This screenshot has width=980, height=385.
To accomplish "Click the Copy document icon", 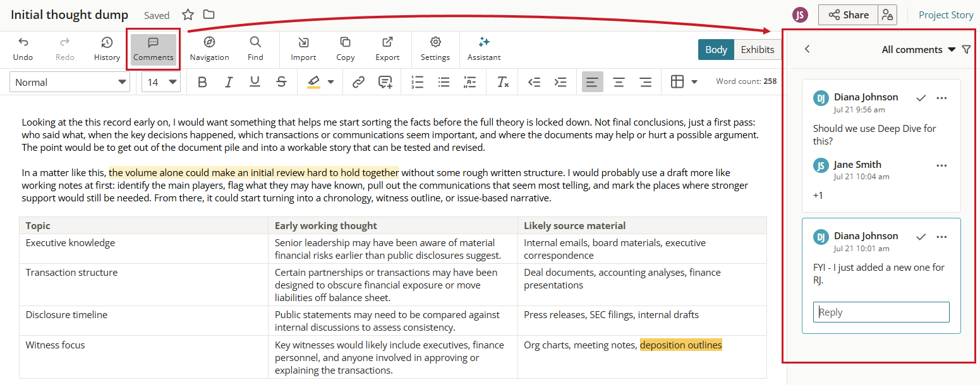I will tap(345, 49).
